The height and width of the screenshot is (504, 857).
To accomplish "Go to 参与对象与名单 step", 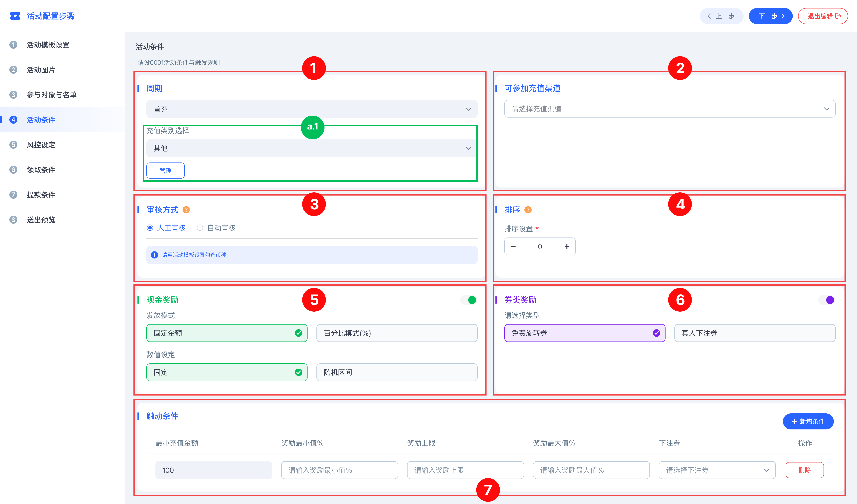I will click(52, 95).
